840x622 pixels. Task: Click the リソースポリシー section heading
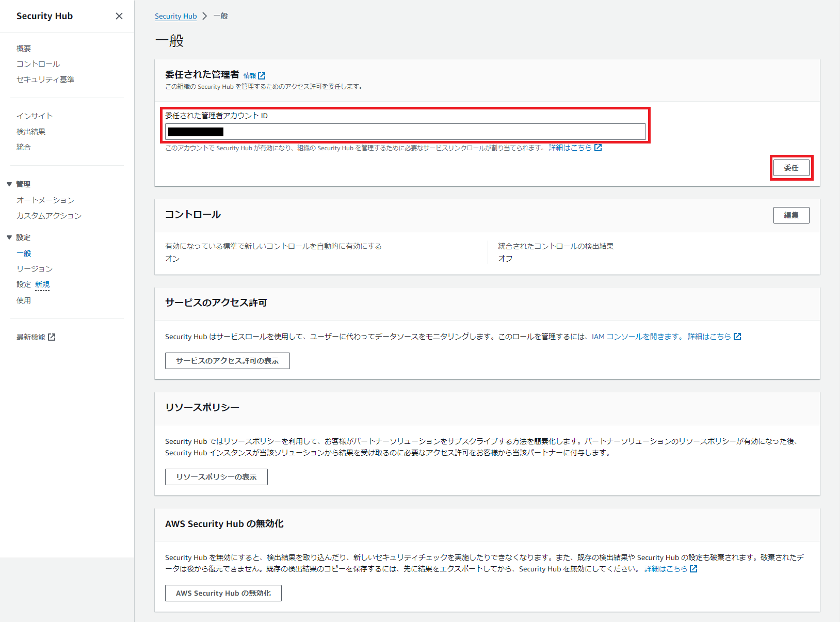pos(202,407)
